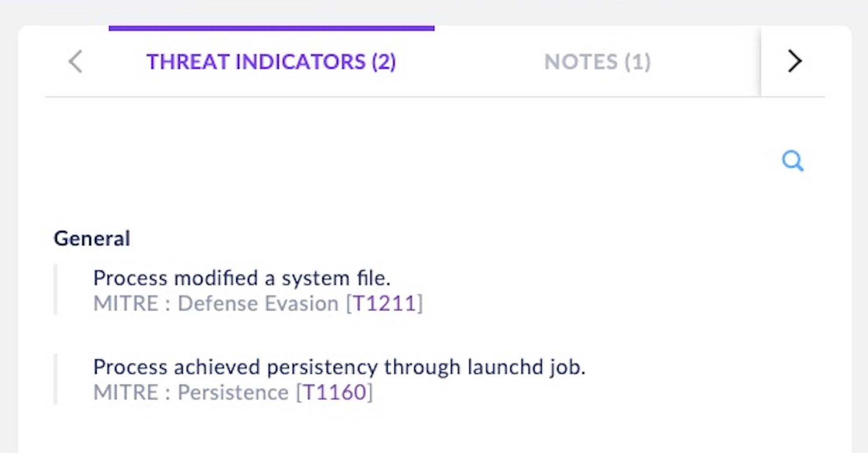The width and height of the screenshot is (868, 453).
Task: Click the divider line below the tabs
Action: 394,97
